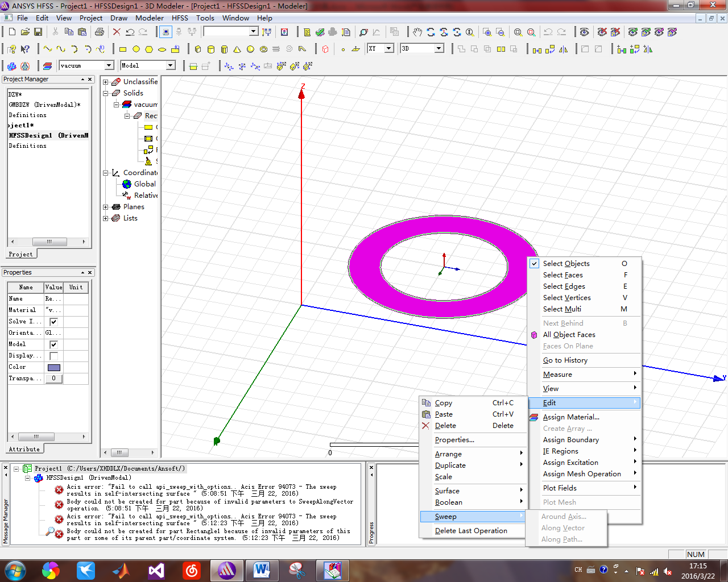
Task: Select Global coordinate system in tree
Action: (144, 184)
